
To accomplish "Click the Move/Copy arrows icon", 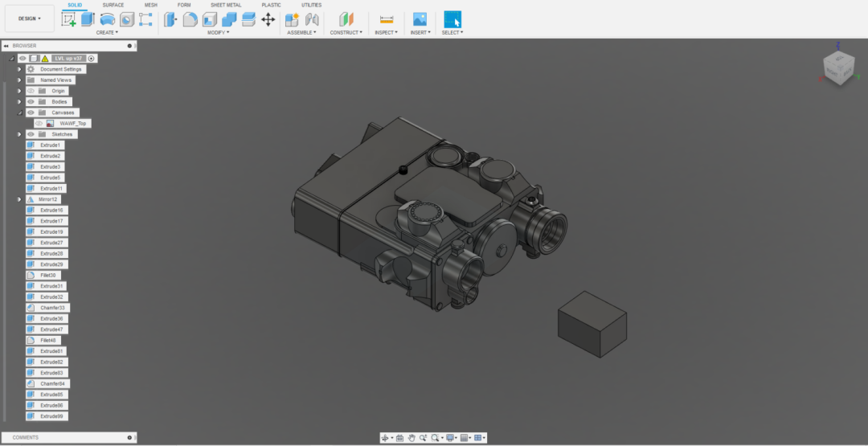I will click(x=268, y=19).
